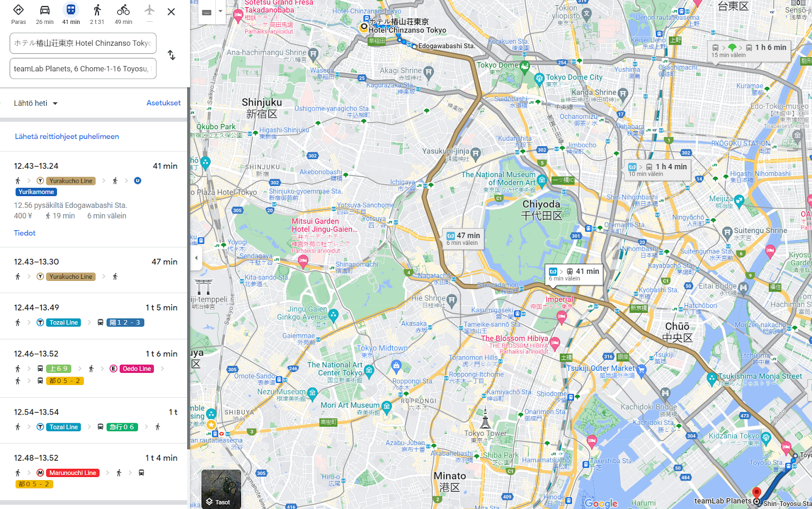Click Hie Shrine icon
Screen dimensions: 812x509
[x=452, y=300]
